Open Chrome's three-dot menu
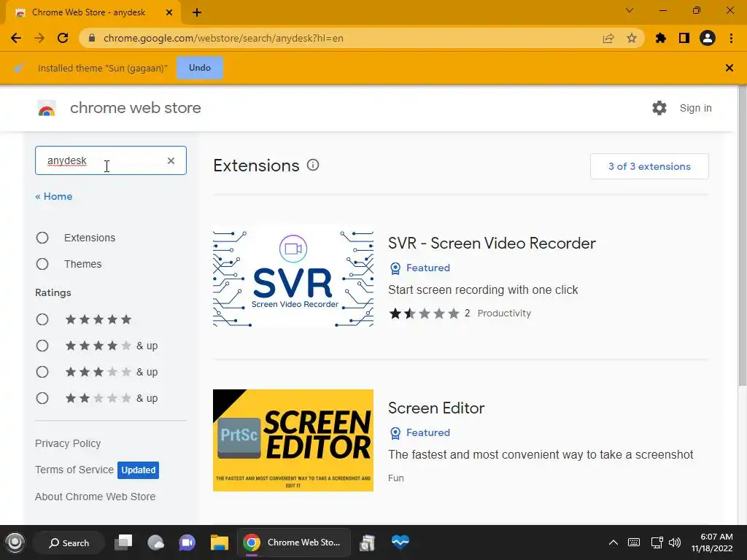This screenshot has width=747, height=560. point(731,38)
